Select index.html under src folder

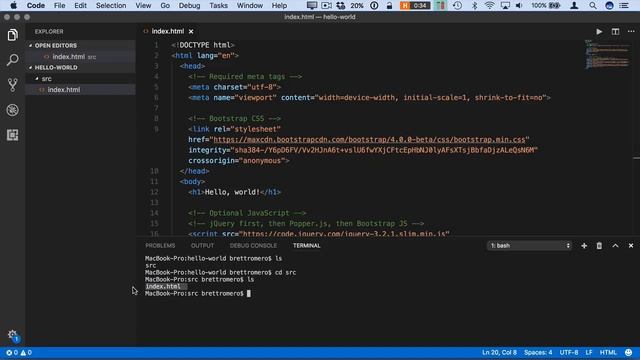point(64,89)
